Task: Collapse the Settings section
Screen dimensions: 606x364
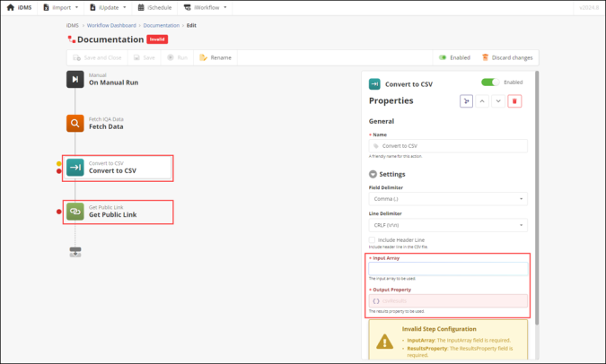Action: point(373,174)
